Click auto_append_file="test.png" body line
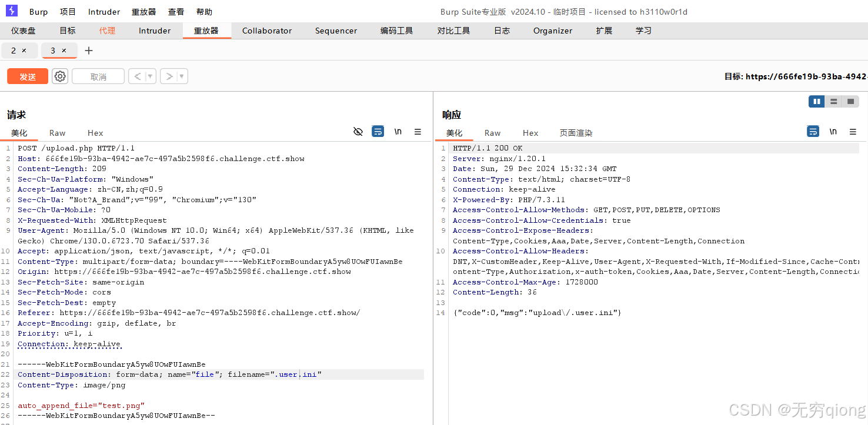The image size is (868, 425). click(81, 406)
